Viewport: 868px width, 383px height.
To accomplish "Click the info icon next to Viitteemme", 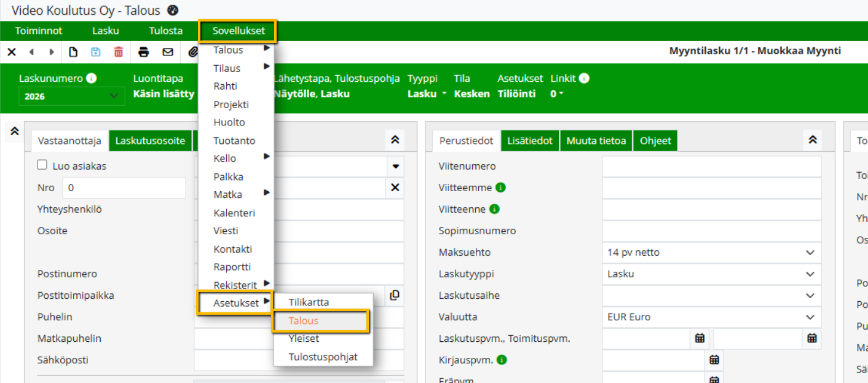I will click(x=500, y=188).
